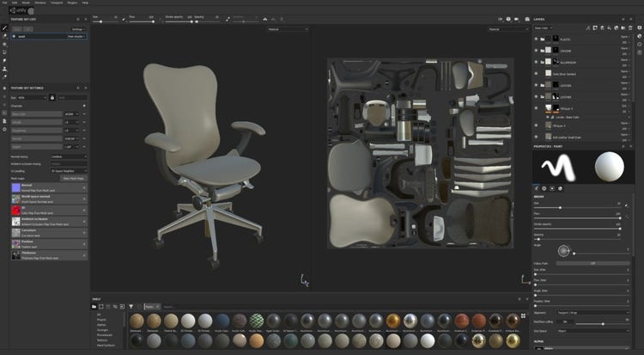
Task: Click the Normal mesh map thumbnail
Action: point(16,186)
